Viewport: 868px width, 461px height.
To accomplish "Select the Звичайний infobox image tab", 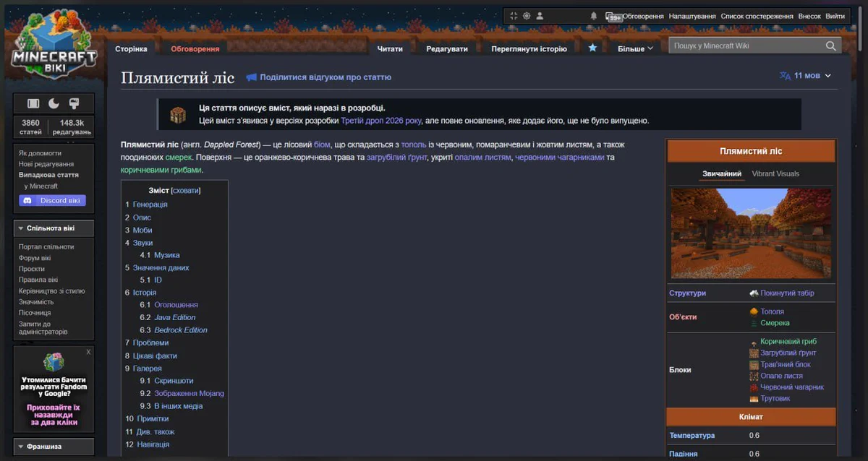I will pyautogui.click(x=722, y=174).
